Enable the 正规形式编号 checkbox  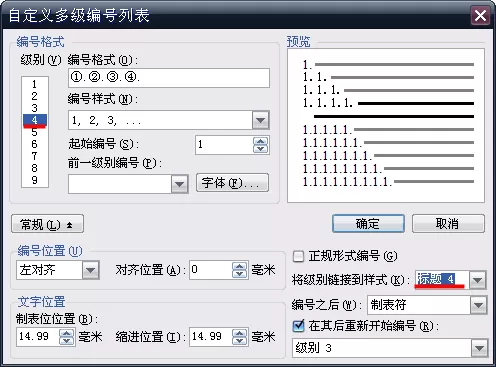pyautogui.click(x=298, y=256)
